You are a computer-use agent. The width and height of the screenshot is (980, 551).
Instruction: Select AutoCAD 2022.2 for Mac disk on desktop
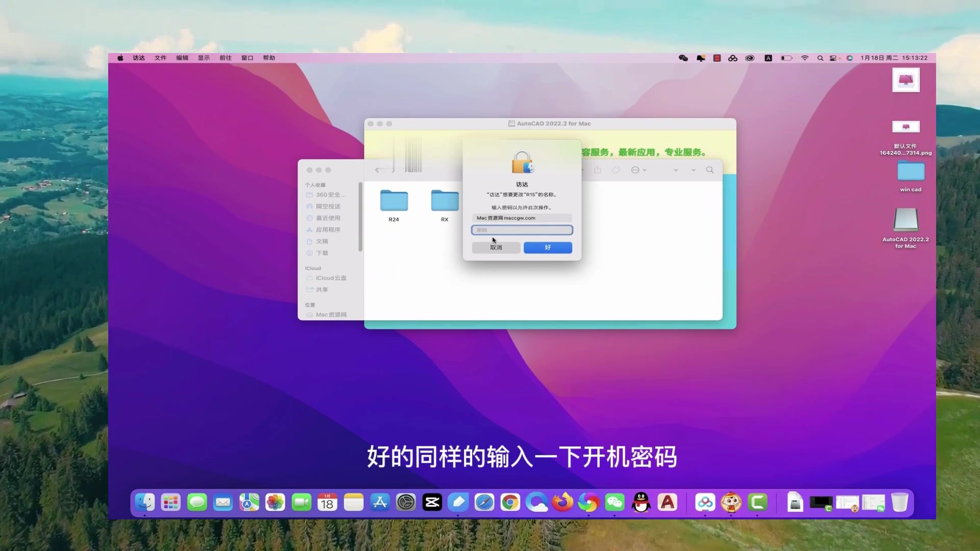pos(905,228)
